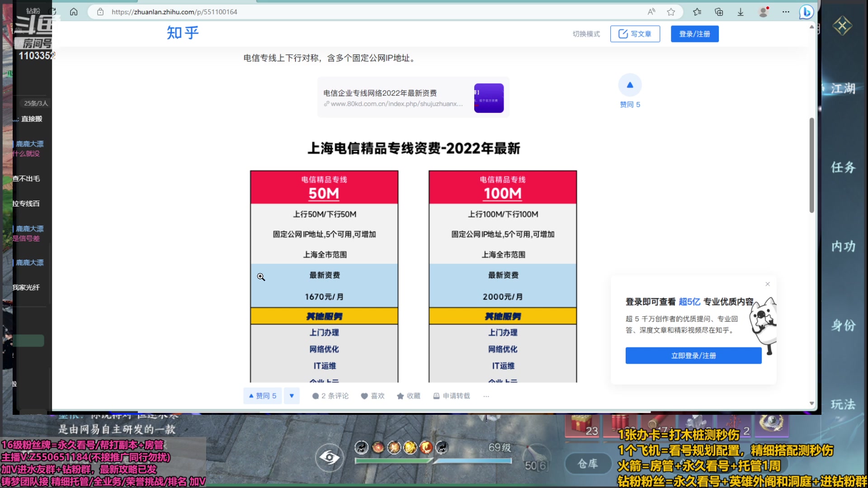The width and height of the screenshot is (868, 488).
Task: Open the 任务 game menu
Action: point(843,167)
